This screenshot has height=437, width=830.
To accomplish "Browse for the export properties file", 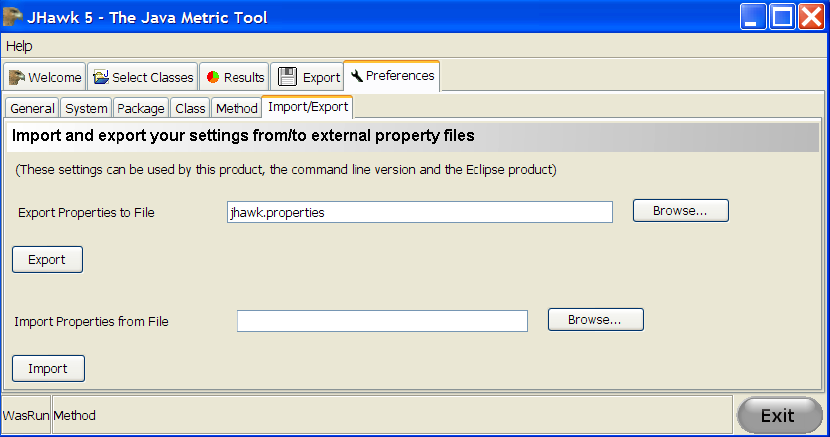I will [x=681, y=211].
